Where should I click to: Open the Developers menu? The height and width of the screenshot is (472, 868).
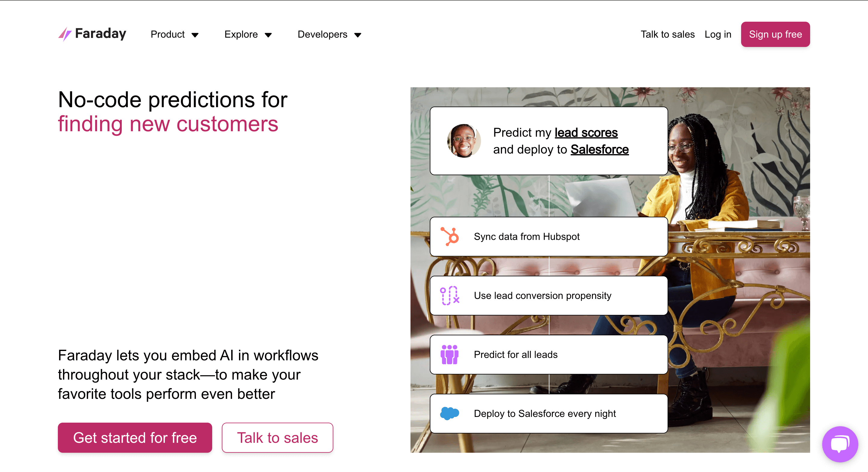[322, 34]
